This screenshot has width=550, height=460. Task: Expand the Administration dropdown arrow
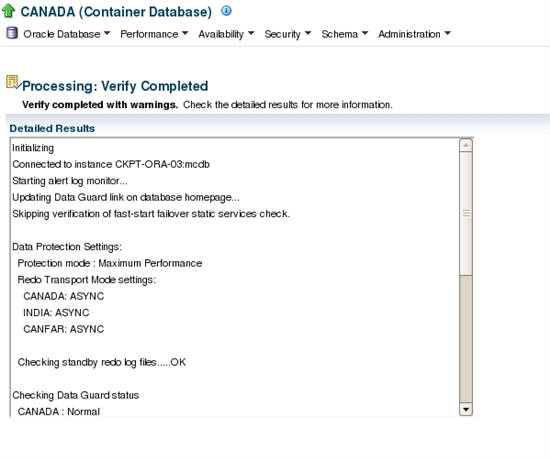pos(448,33)
